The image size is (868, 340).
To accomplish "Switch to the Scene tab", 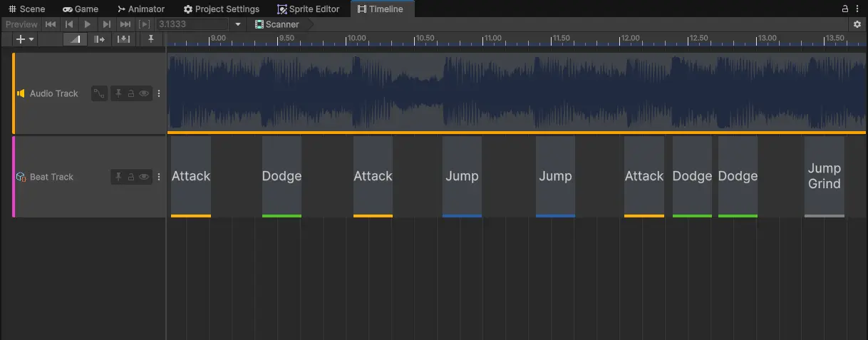I will [26, 9].
